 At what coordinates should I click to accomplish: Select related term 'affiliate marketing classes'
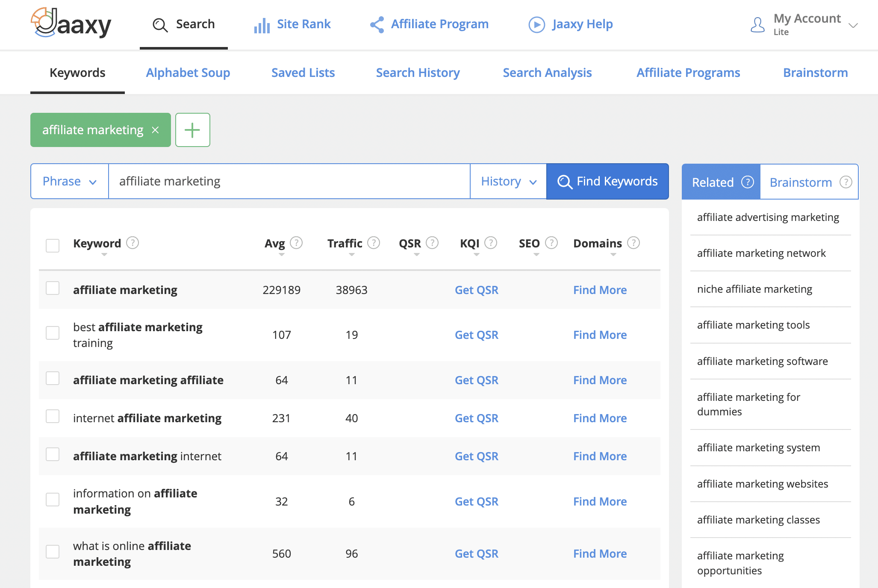pyautogui.click(x=758, y=520)
